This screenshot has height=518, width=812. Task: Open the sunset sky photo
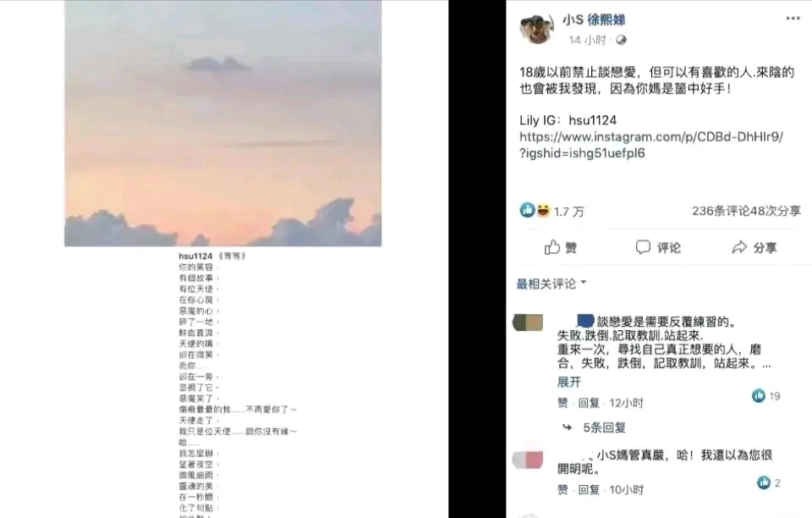coord(222,124)
